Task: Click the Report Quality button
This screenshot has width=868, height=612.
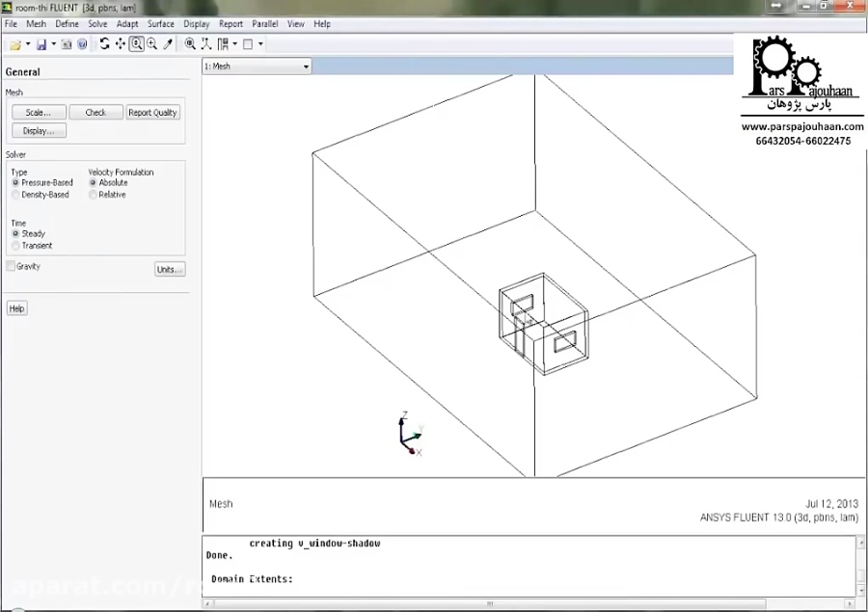Action: (152, 113)
